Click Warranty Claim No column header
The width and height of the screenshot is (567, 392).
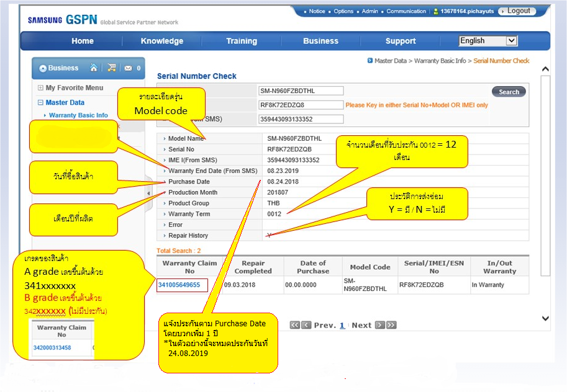click(189, 267)
